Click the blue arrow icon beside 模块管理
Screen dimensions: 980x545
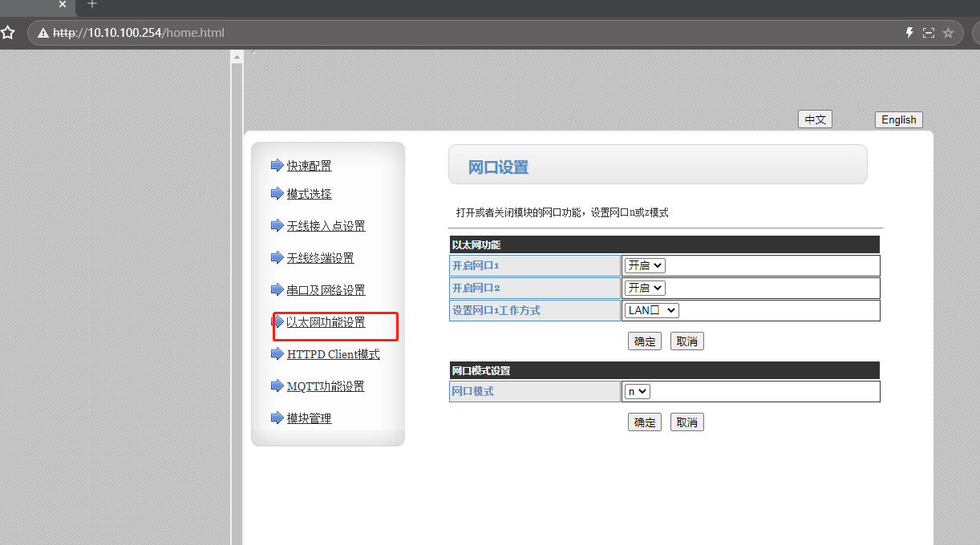click(277, 418)
